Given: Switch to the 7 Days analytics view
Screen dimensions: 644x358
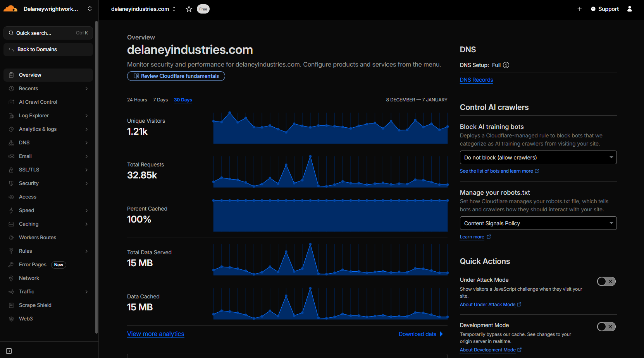Looking at the screenshot, I should (160, 100).
